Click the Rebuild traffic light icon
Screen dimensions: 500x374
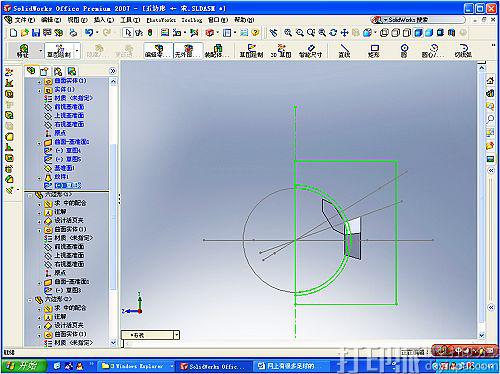tap(150, 33)
